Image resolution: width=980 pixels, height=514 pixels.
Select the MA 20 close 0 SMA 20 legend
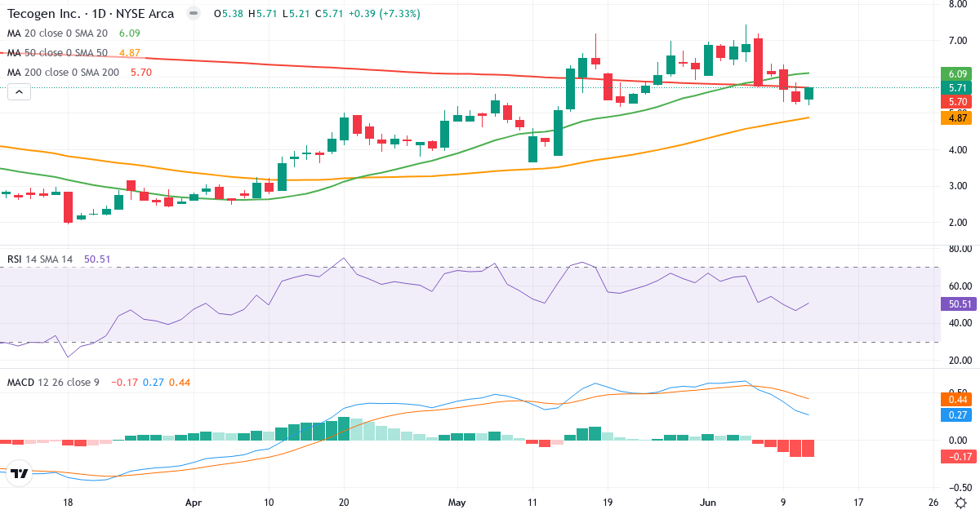(57, 33)
